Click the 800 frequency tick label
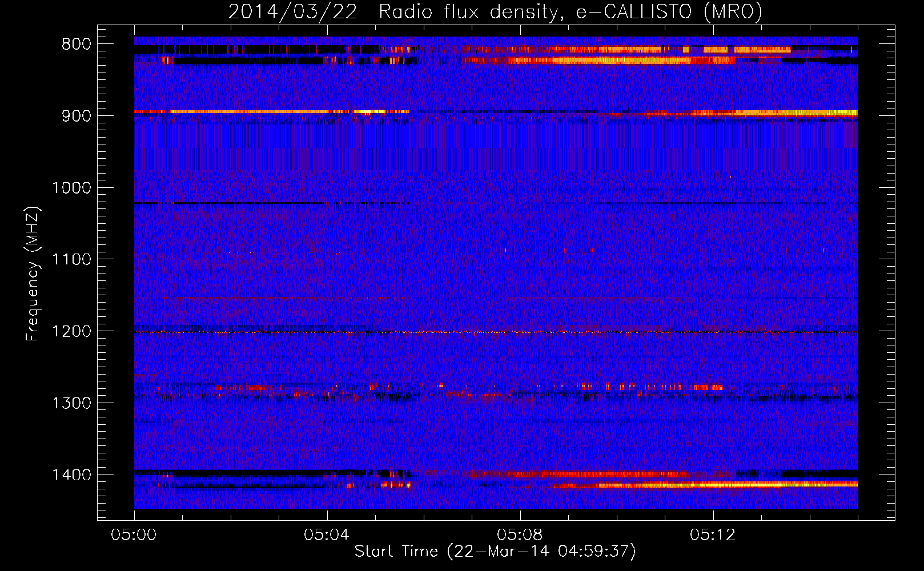The image size is (924, 571). pos(77,45)
